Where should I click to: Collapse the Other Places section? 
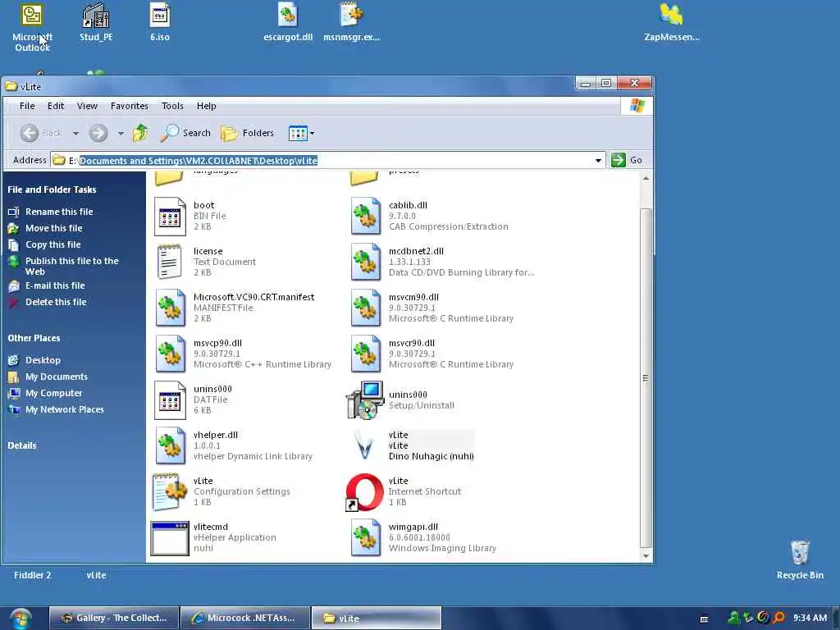(34, 338)
